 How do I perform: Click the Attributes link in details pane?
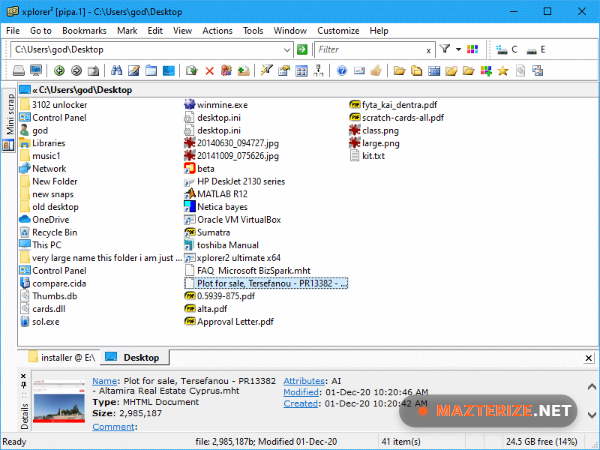[x=304, y=381]
